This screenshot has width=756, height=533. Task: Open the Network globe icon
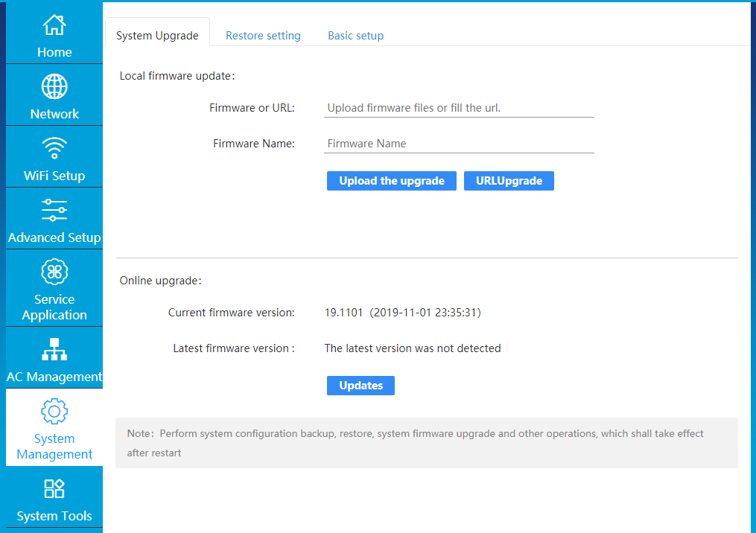54,87
